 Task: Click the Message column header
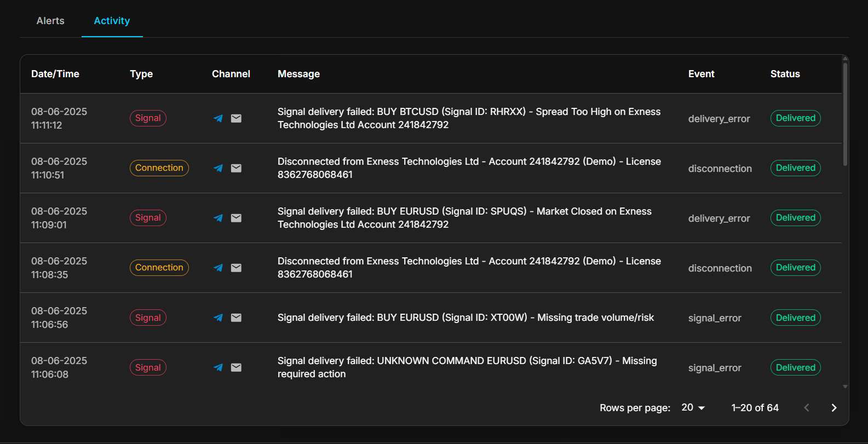[298, 74]
